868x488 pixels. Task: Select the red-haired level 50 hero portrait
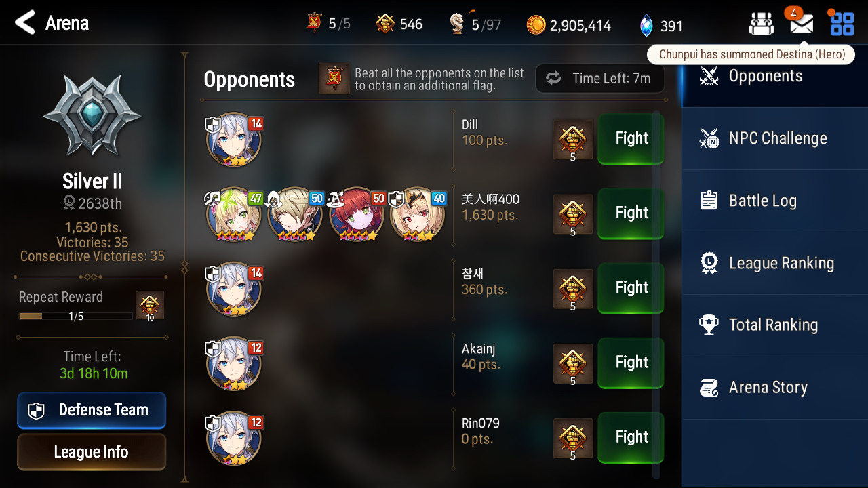pyautogui.click(x=357, y=215)
